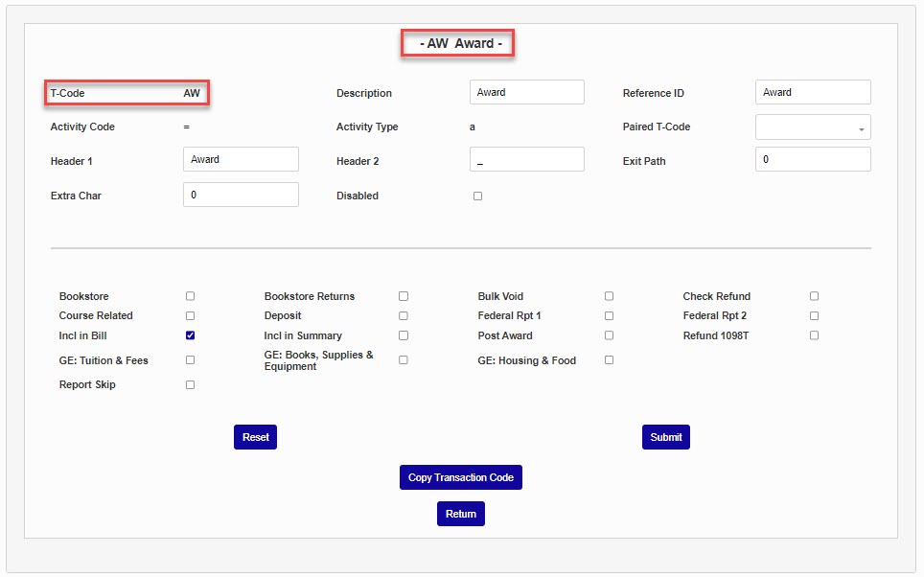924x577 pixels.
Task: Enable the Bulk Void checkbox
Action: point(609,296)
